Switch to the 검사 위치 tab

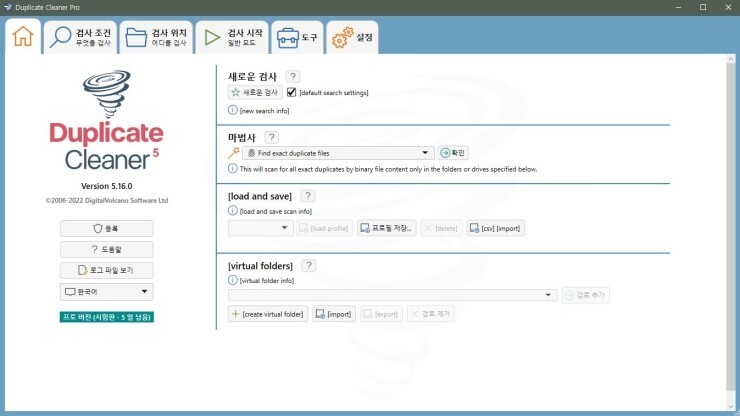156,37
